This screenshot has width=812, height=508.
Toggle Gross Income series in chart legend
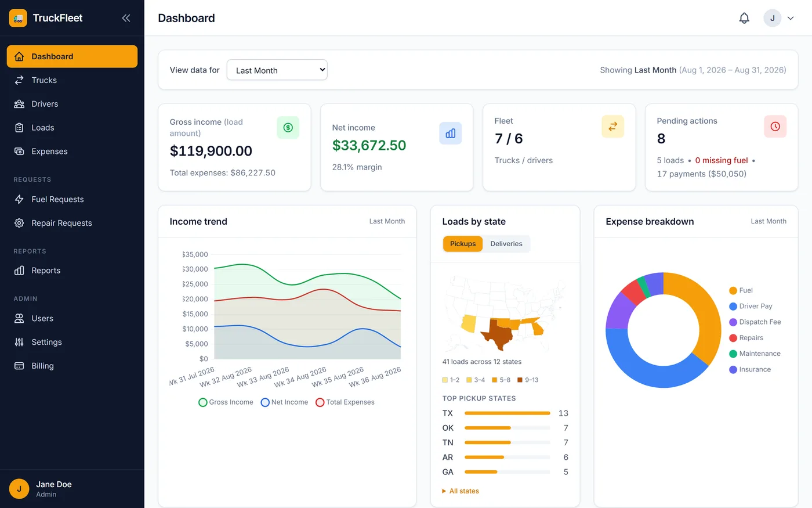[226, 402]
